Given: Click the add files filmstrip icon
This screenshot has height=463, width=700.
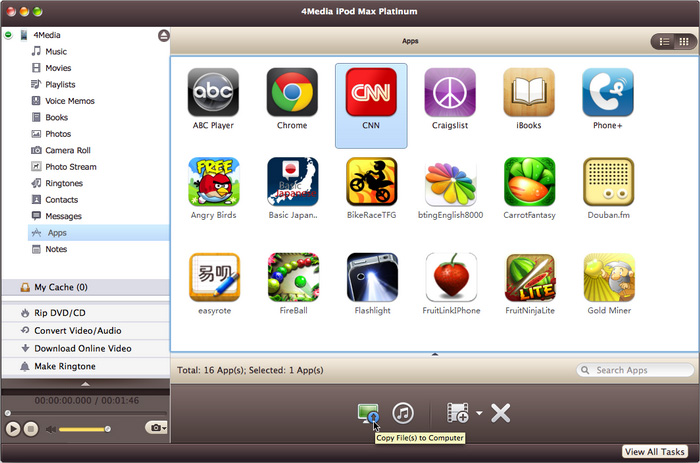Looking at the screenshot, I should click(x=458, y=413).
